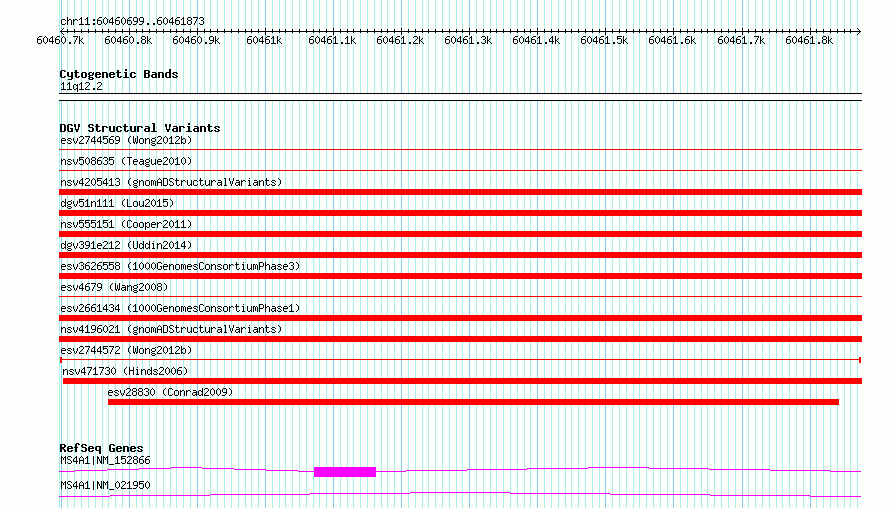Click the 60461.5k ruler tick label

(604, 40)
